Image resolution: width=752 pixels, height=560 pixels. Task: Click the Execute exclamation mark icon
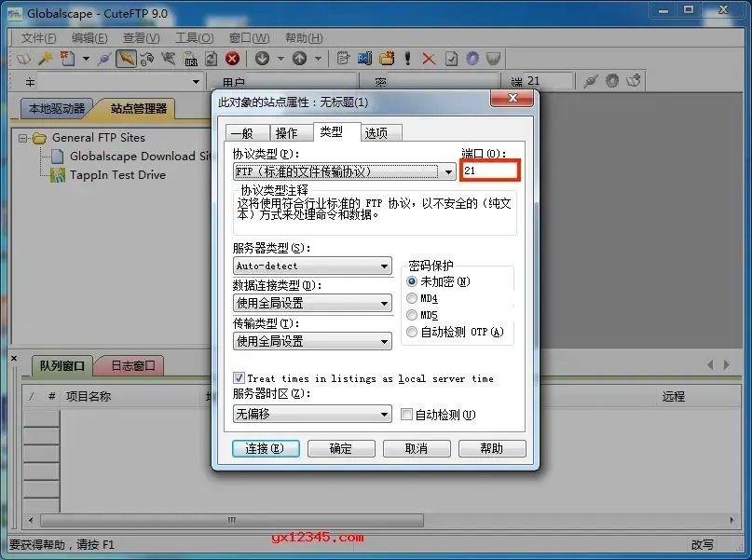pyautogui.click(x=407, y=59)
